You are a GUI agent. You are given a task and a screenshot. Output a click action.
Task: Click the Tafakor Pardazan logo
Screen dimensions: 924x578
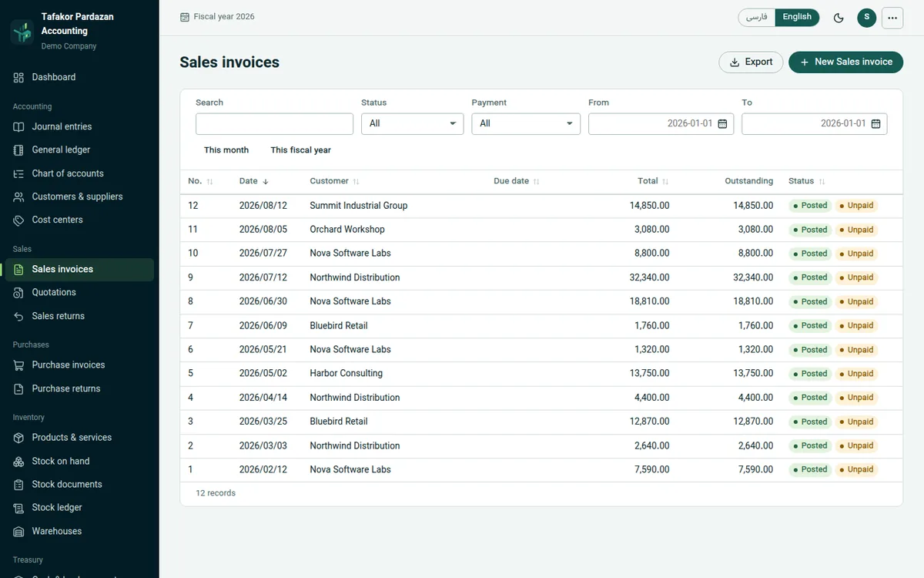tap(22, 32)
